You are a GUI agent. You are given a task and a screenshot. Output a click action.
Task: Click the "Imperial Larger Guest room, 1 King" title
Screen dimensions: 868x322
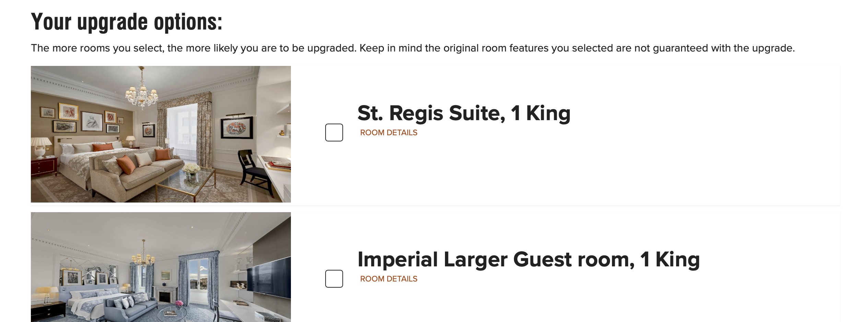(528, 260)
